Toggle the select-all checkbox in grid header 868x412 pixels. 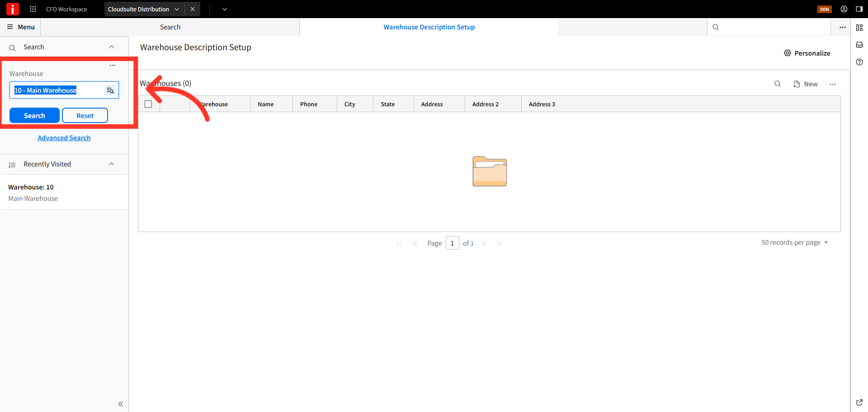click(148, 104)
